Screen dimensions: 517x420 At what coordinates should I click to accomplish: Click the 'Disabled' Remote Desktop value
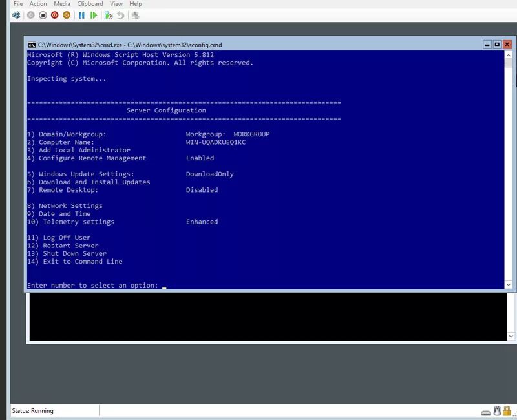click(202, 189)
